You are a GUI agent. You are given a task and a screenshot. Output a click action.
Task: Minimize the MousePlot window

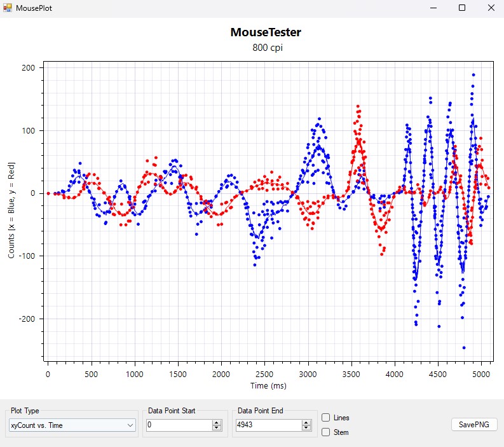pyautogui.click(x=433, y=8)
